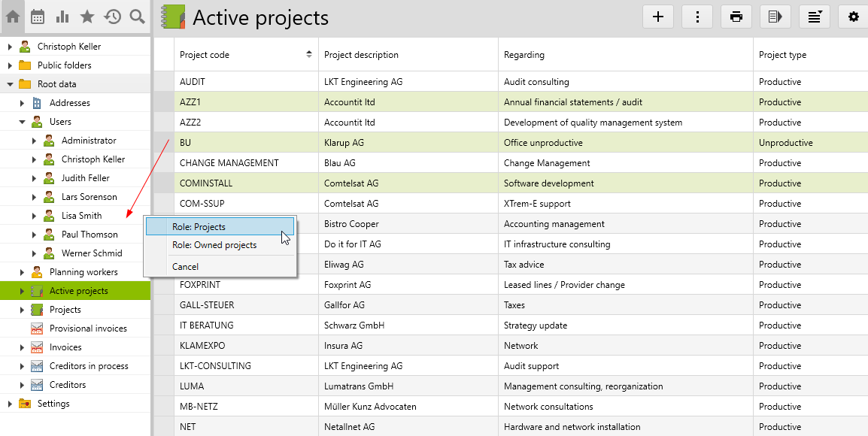The image size is (868, 436).
Task: Click the magnifier search icon
Action: pos(137,17)
